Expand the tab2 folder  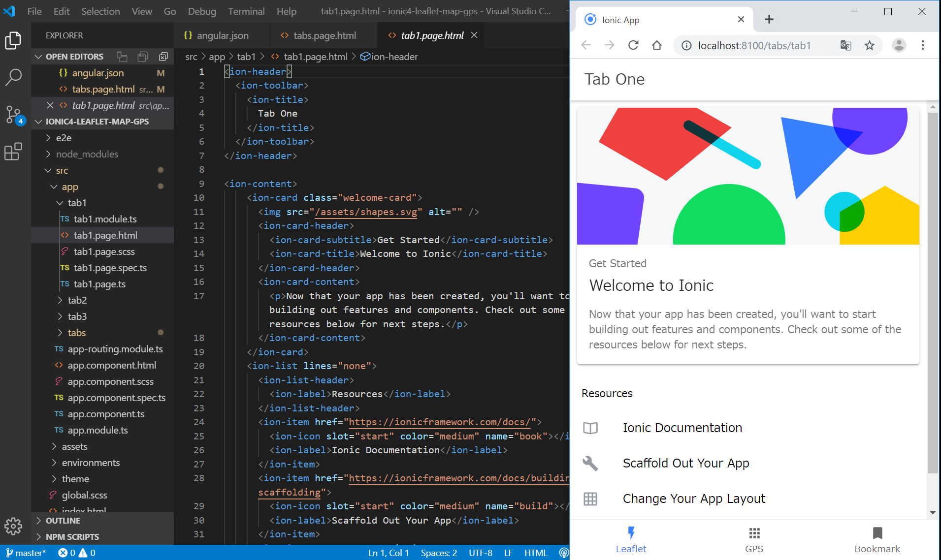pos(77,300)
